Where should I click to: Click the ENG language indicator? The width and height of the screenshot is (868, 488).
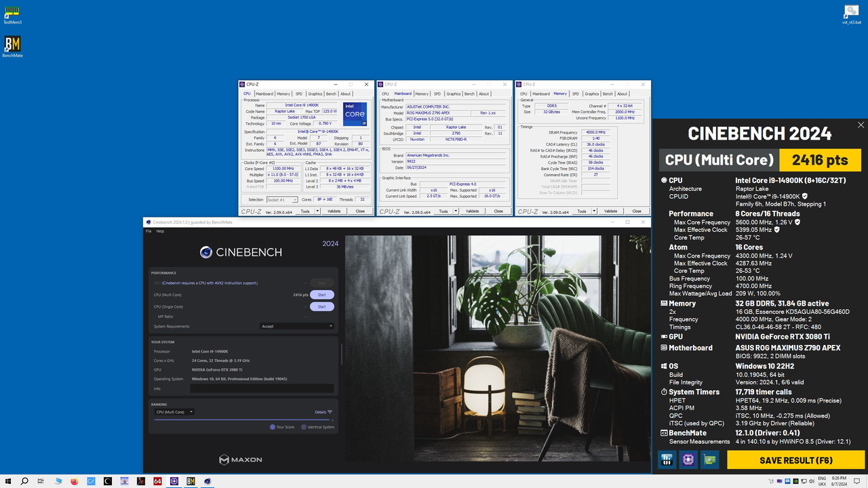pyautogui.click(x=823, y=479)
